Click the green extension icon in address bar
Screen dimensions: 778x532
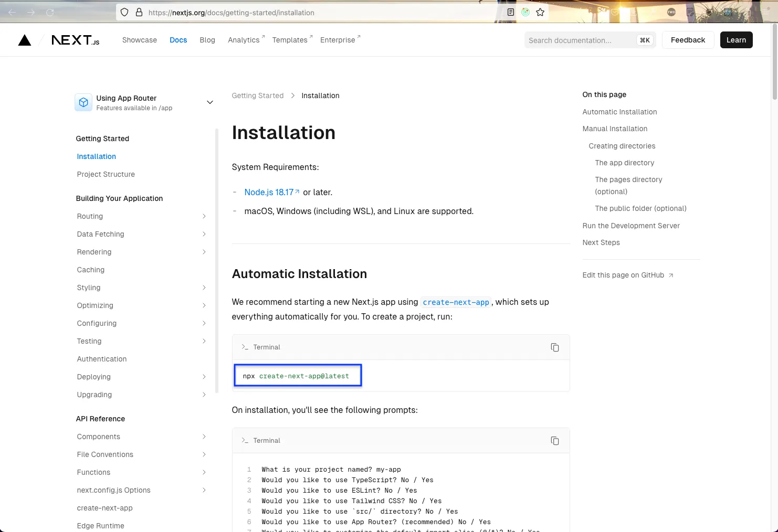pyautogui.click(x=525, y=12)
